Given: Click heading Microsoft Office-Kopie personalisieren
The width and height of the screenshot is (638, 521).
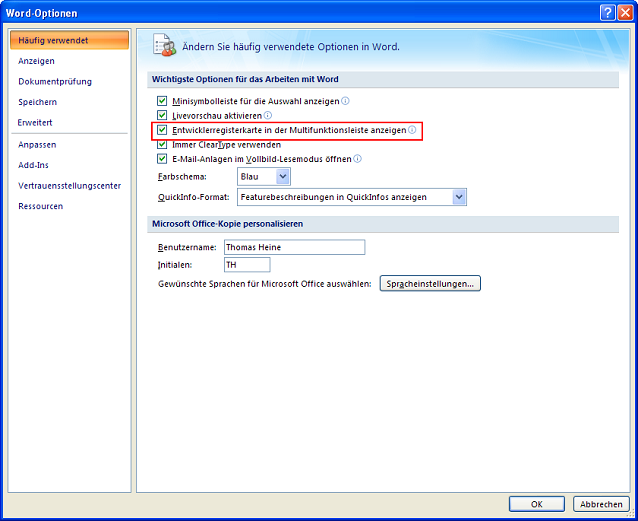Looking at the screenshot, I should pyautogui.click(x=227, y=224).
